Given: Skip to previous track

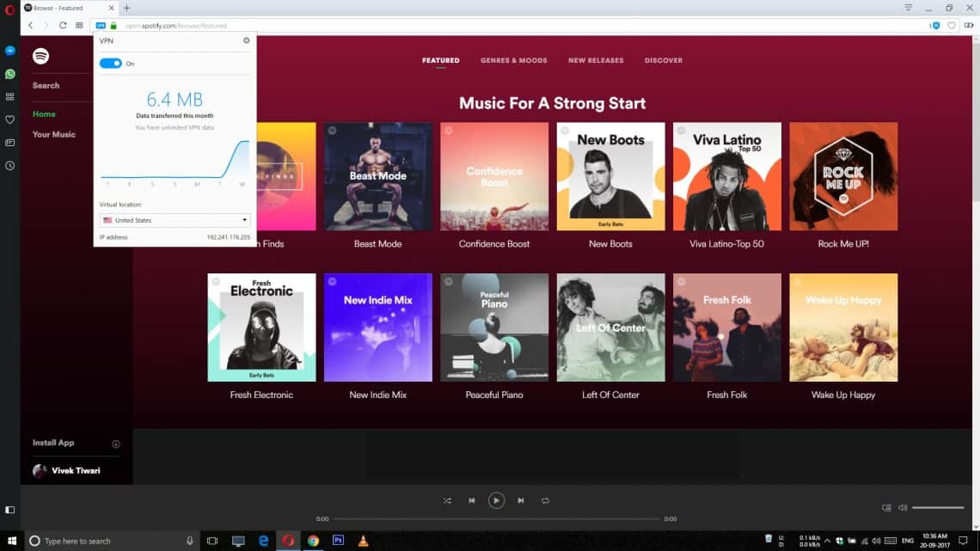Looking at the screenshot, I should pyautogui.click(x=472, y=500).
